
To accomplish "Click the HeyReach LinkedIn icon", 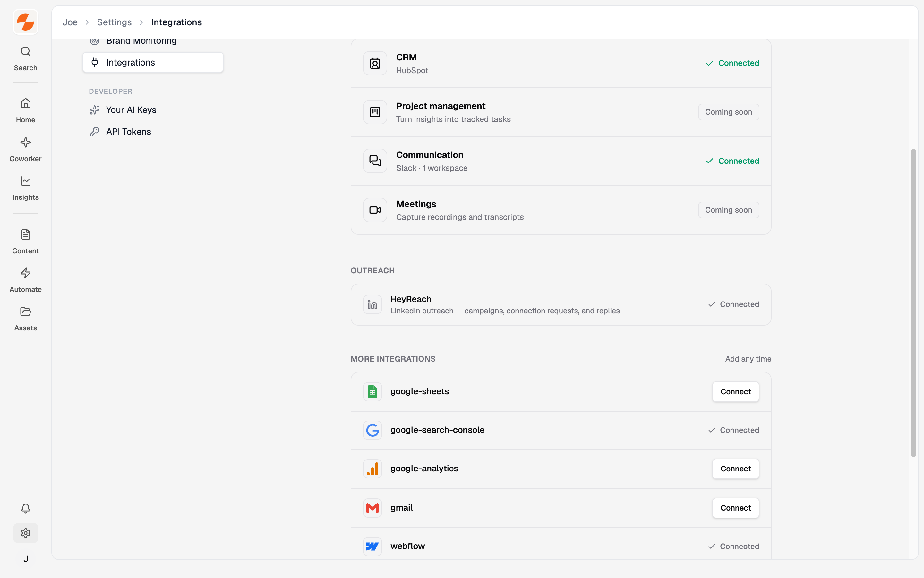I will 372,304.
